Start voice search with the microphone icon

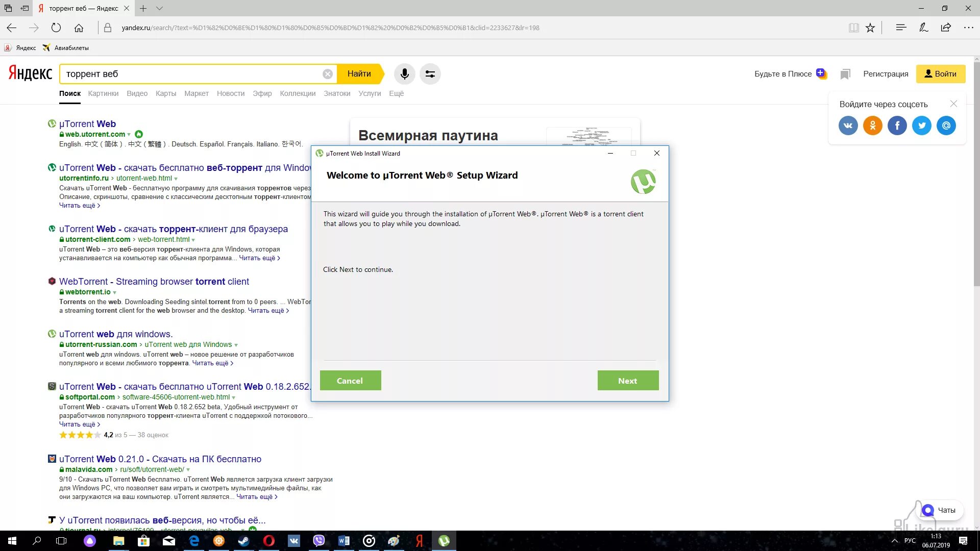click(x=404, y=74)
